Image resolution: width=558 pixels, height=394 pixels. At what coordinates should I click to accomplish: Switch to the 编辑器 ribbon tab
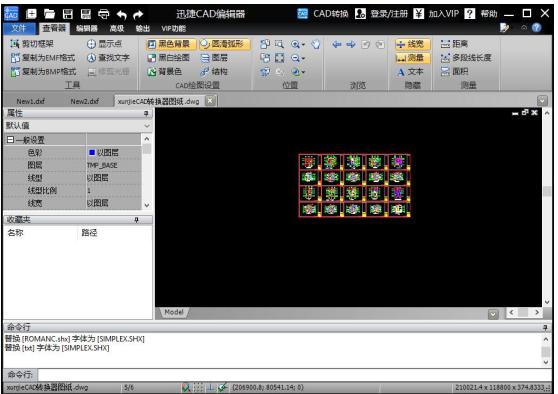[86, 28]
